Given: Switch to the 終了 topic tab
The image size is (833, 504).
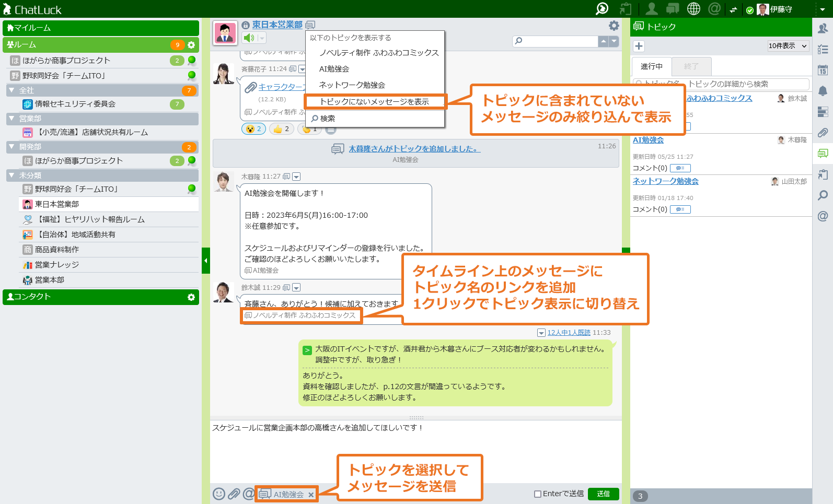Looking at the screenshot, I should [x=691, y=67].
